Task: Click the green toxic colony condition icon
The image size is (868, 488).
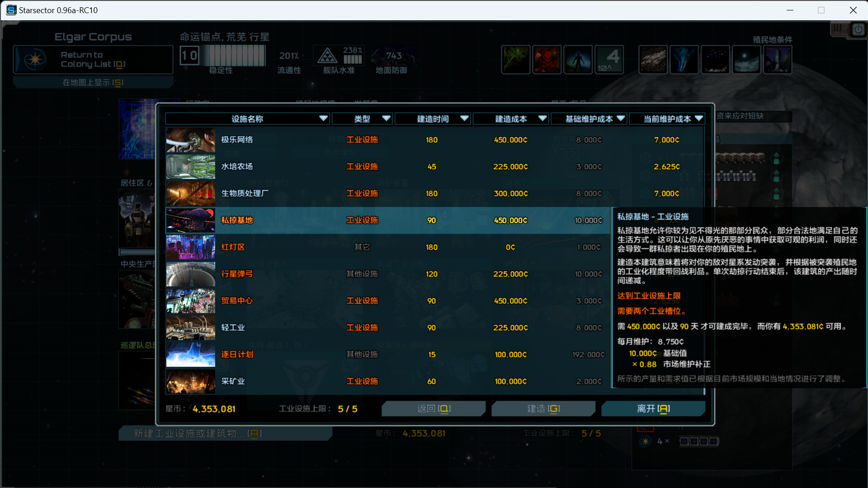Action: click(x=516, y=59)
